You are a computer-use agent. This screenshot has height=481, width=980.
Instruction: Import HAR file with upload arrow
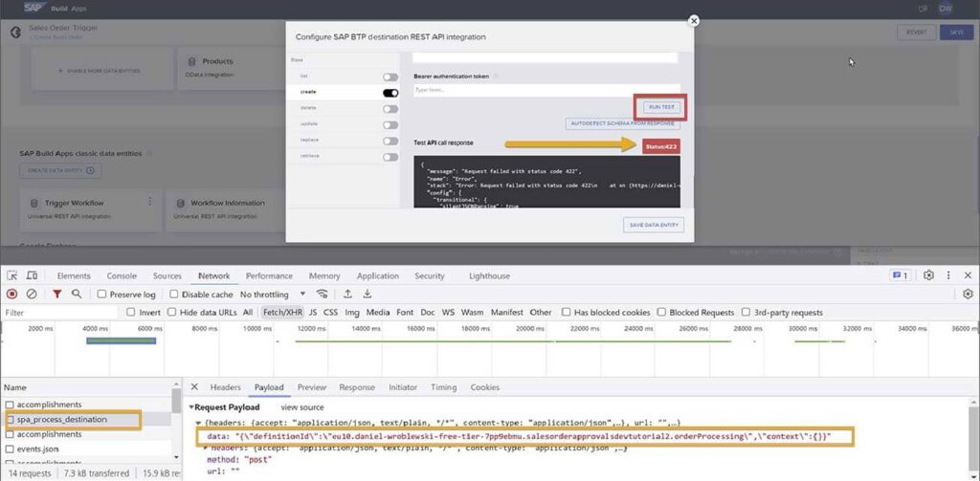[347, 294]
